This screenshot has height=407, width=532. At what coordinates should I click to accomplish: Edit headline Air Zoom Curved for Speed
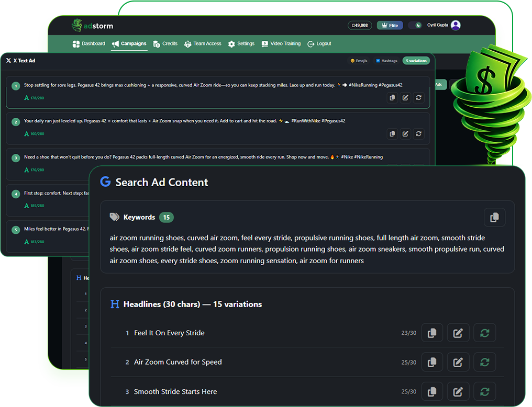coord(458,362)
